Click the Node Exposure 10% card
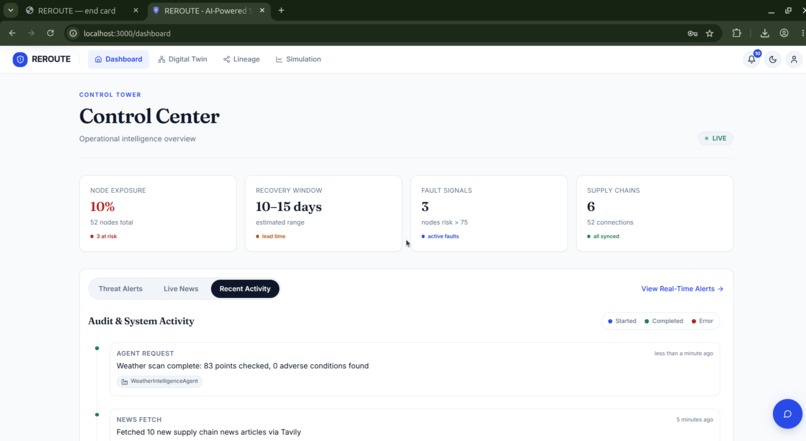Image resolution: width=806 pixels, height=441 pixels. click(x=158, y=213)
